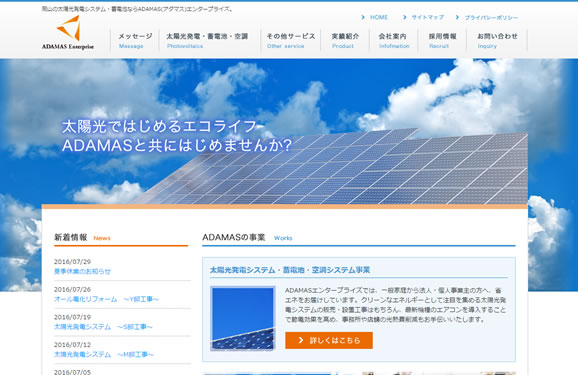Image resolution: width=578 pixels, height=375 pixels.
Task: Open 太陽光発電・蓄電池・空調 menu item
Action: [207, 41]
